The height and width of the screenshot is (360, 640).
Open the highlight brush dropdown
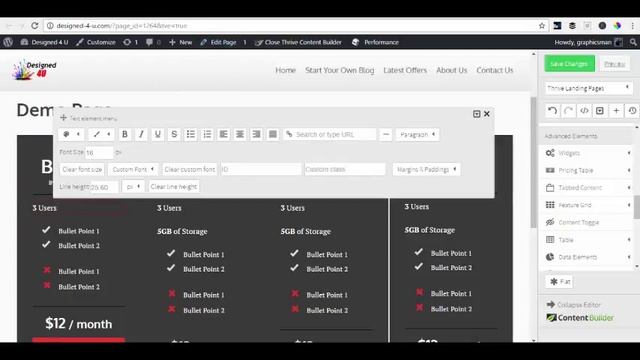102,134
